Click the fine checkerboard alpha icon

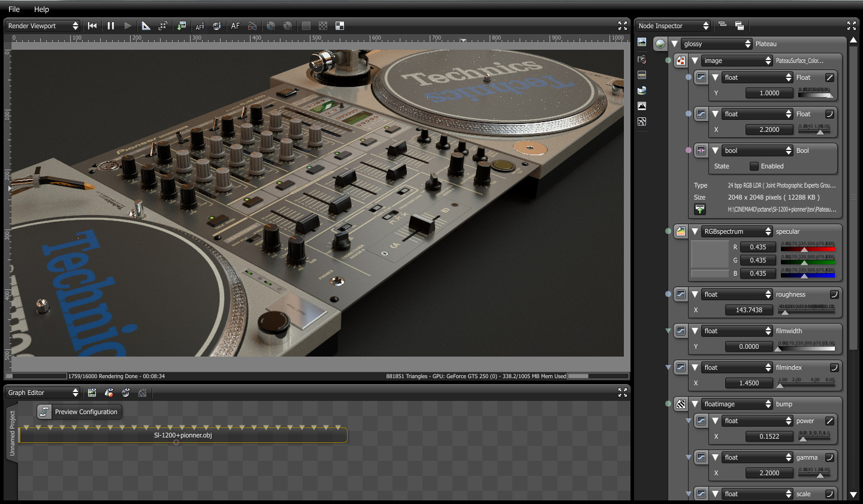coord(323,26)
